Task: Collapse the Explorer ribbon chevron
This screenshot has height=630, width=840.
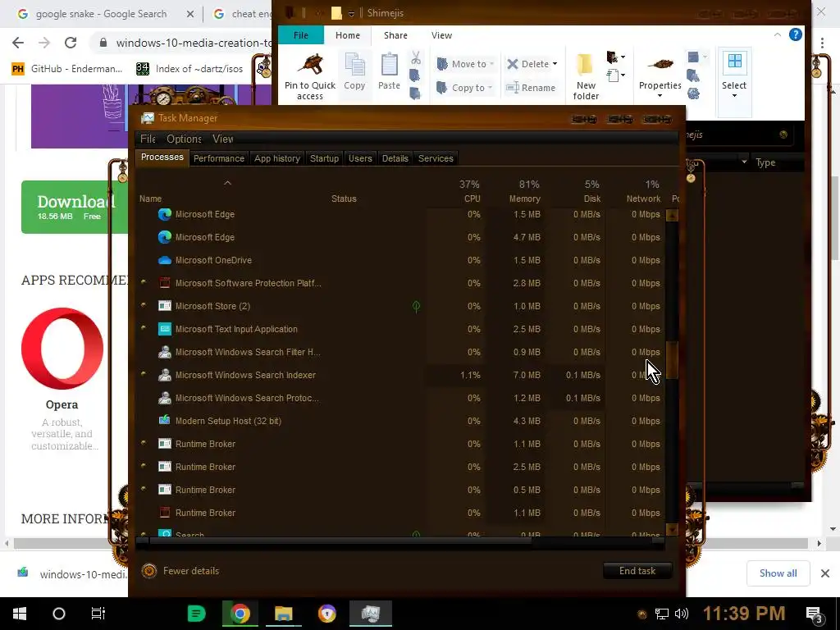Action: point(778,34)
